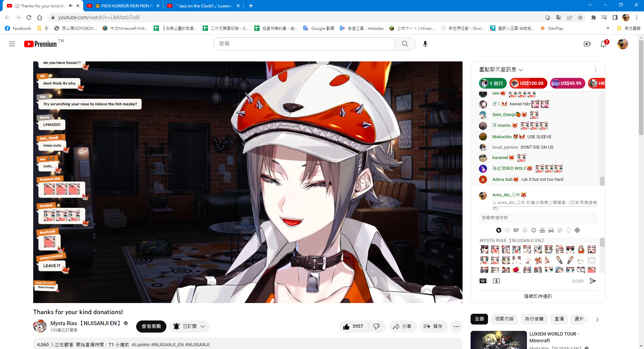Select the live filter chip
This screenshot has height=349, width=644.
pyautogui.click(x=559, y=319)
